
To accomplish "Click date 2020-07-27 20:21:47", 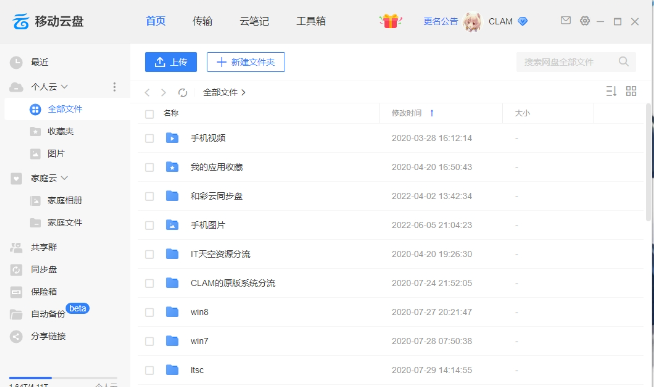I will point(432,312).
